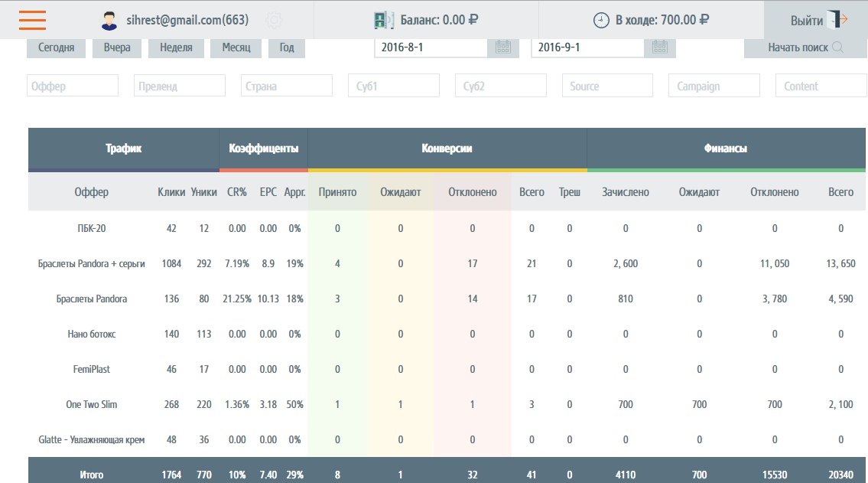
Task: Click the Campaign filter input
Action: coord(714,86)
